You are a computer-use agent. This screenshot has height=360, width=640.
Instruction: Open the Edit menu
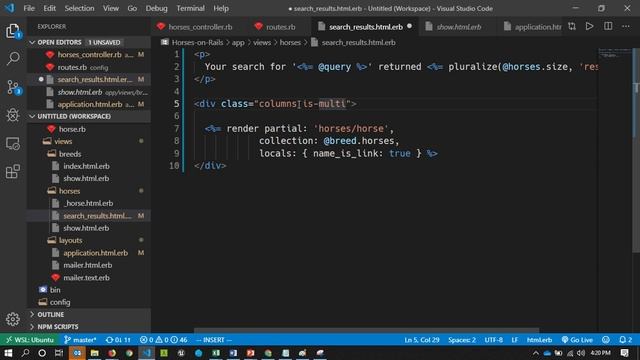pyautogui.click(x=49, y=8)
